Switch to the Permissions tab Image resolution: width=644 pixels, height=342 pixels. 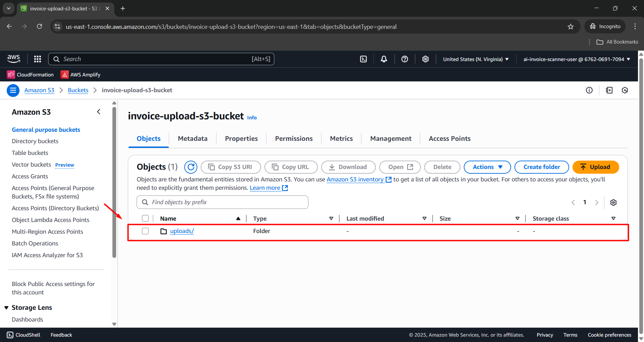pos(294,138)
